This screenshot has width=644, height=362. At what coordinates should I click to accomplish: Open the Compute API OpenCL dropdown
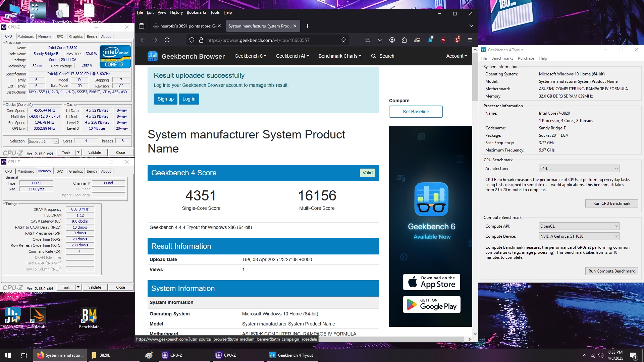tap(579, 226)
